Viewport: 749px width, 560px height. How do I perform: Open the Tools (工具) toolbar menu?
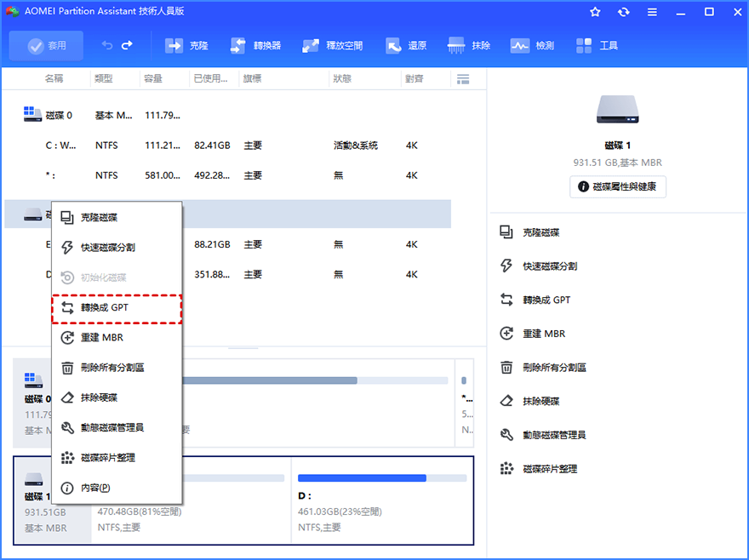click(597, 46)
